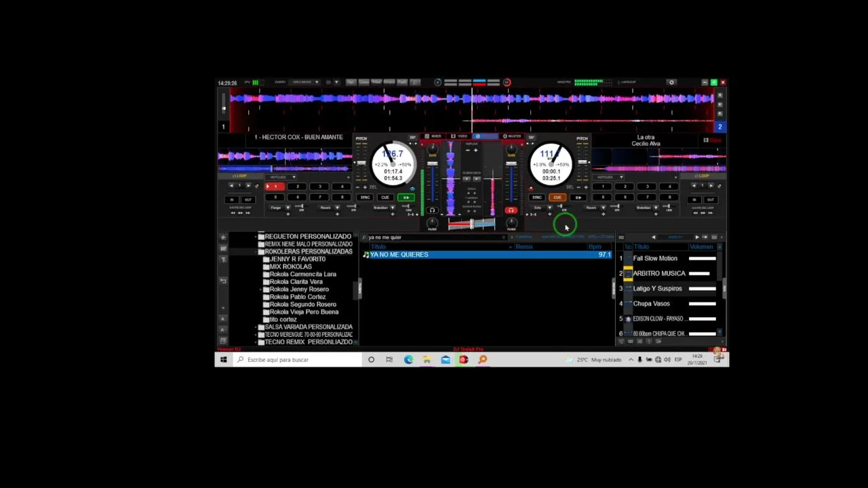This screenshot has width=868, height=488.
Task: Toggle deck 2 red headphone cue button
Action: (x=511, y=210)
